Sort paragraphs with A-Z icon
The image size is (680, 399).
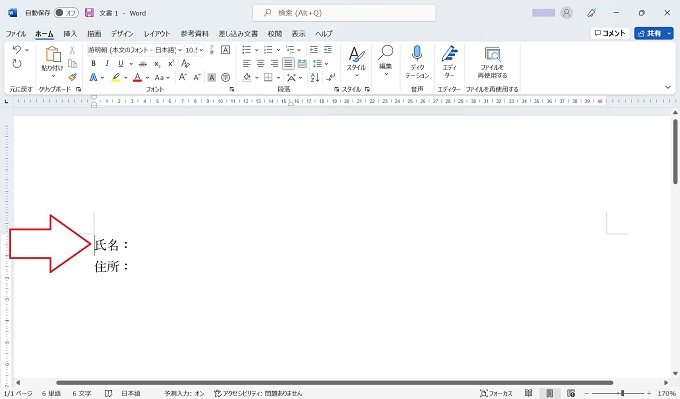point(315,77)
